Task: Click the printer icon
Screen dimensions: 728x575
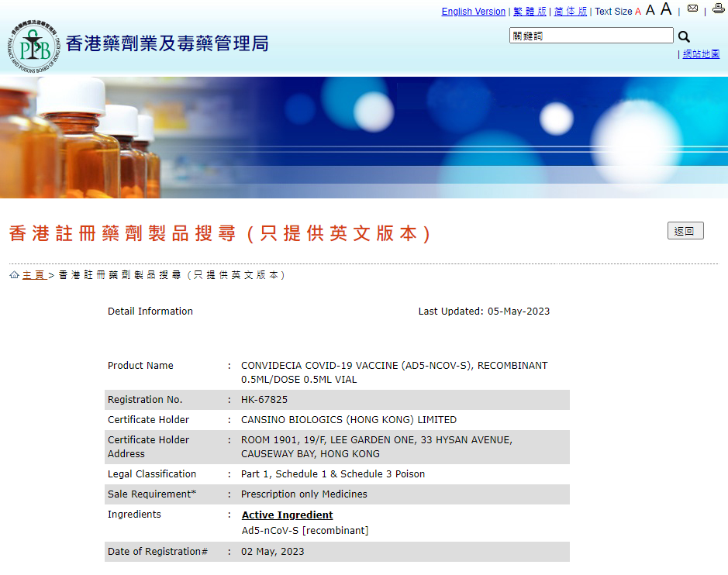Action: point(717,9)
